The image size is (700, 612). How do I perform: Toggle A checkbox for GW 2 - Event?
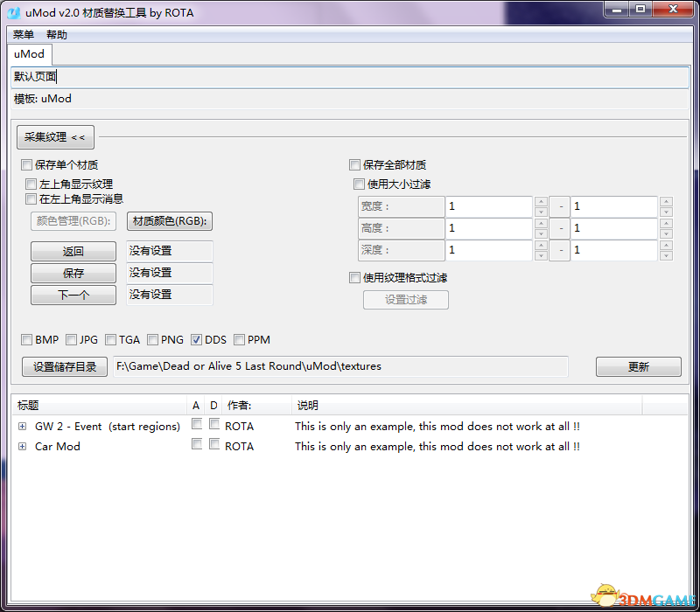click(197, 424)
